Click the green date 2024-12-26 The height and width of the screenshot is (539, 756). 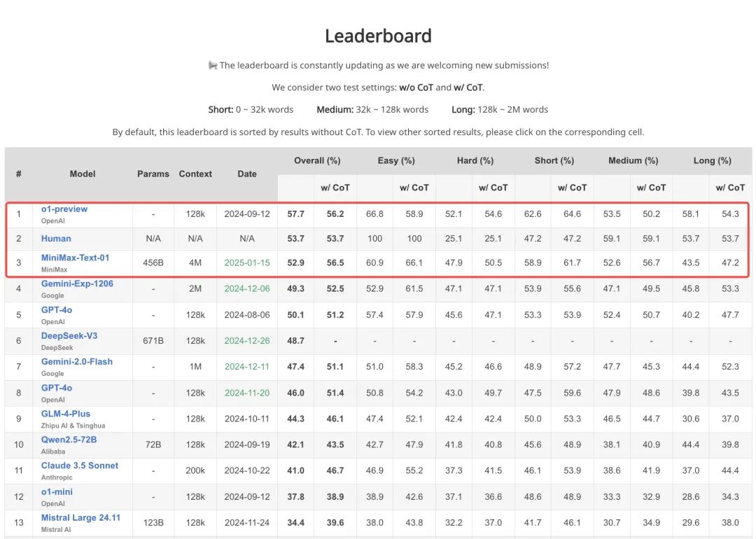point(247,341)
